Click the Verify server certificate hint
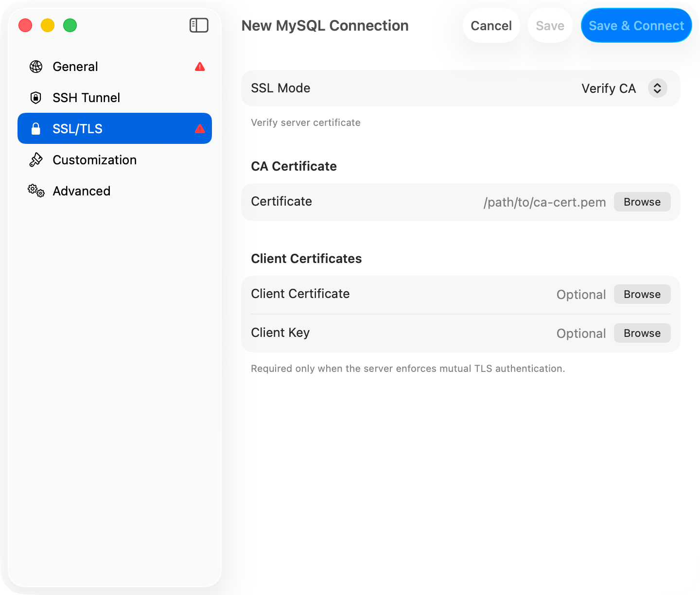700x595 pixels. pyautogui.click(x=306, y=122)
